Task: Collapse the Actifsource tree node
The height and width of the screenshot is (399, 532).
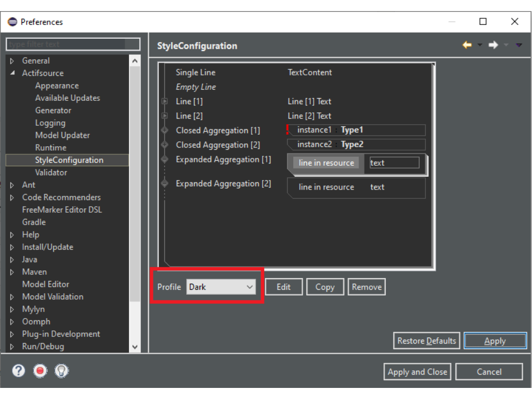Action: pyautogui.click(x=12, y=73)
